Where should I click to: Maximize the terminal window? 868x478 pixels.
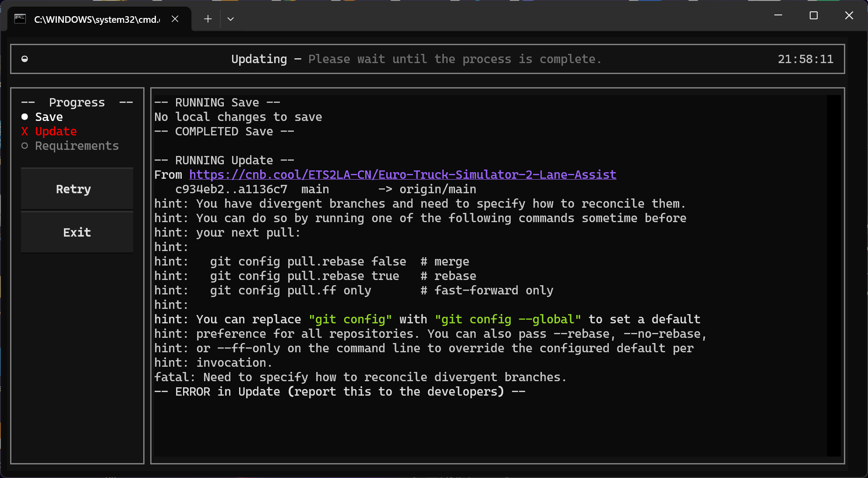pyautogui.click(x=813, y=15)
